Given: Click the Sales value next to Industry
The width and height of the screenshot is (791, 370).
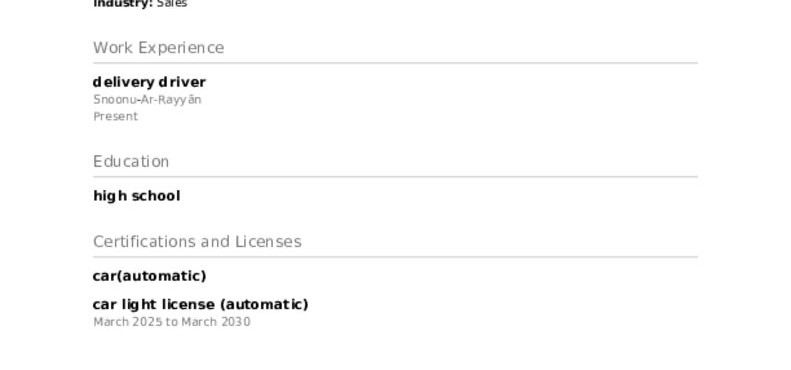Looking at the screenshot, I should (172, 4).
